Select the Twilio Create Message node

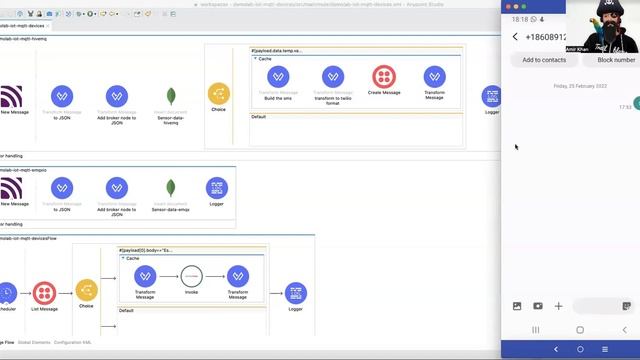point(384,77)
